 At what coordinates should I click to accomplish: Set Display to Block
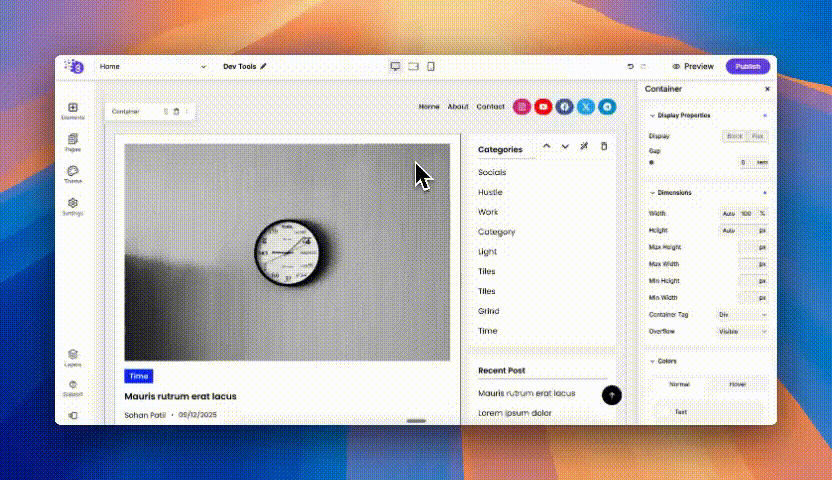(x=734, y=136)
